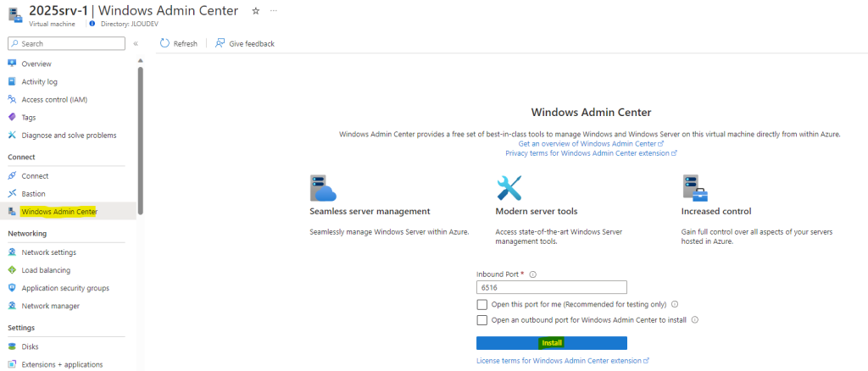The image size is (868, 371).
Task: Click the Activity log icon
Action: (12, 81)
